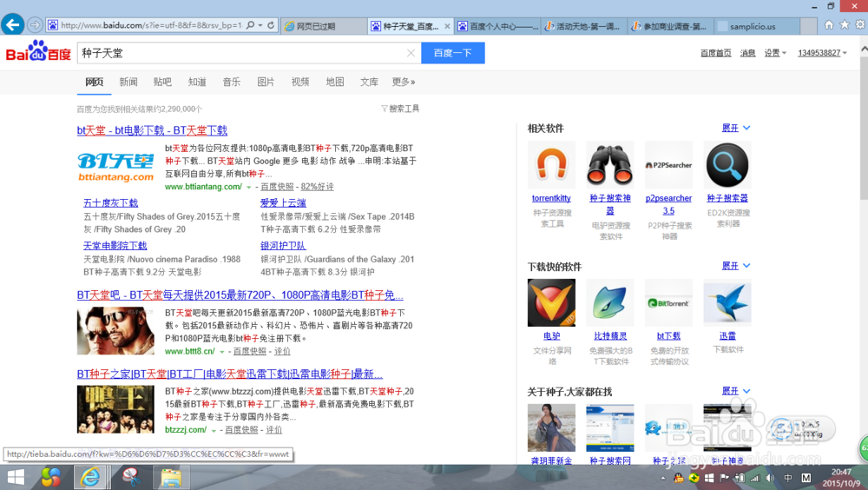The image size is (868, 490).
Task: Click the Baidu logo
Action: coord(38,51)
